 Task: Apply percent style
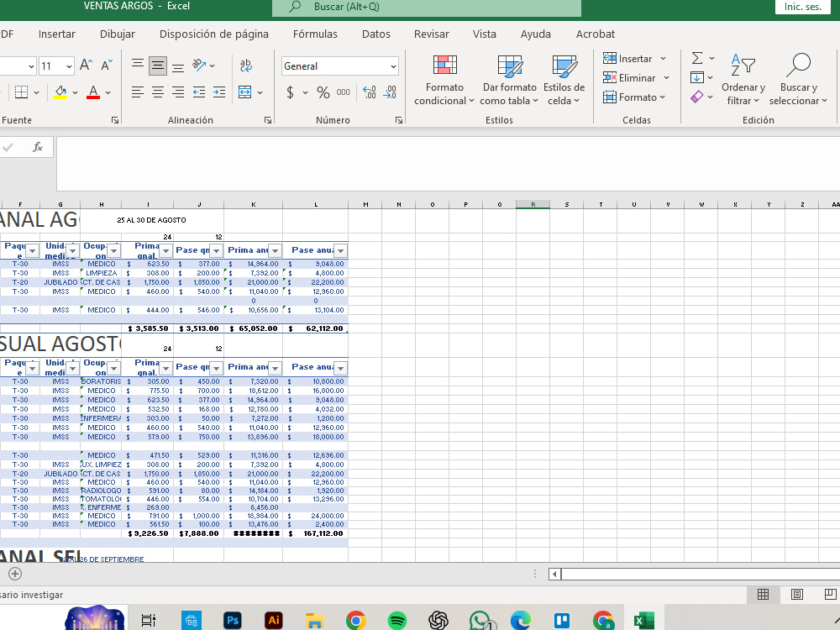point(323,92)
